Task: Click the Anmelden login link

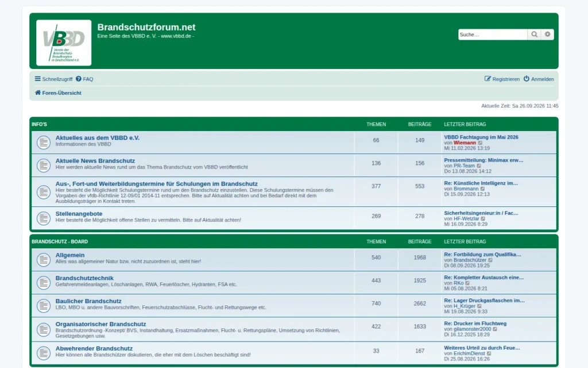Action: click(539, 79)
